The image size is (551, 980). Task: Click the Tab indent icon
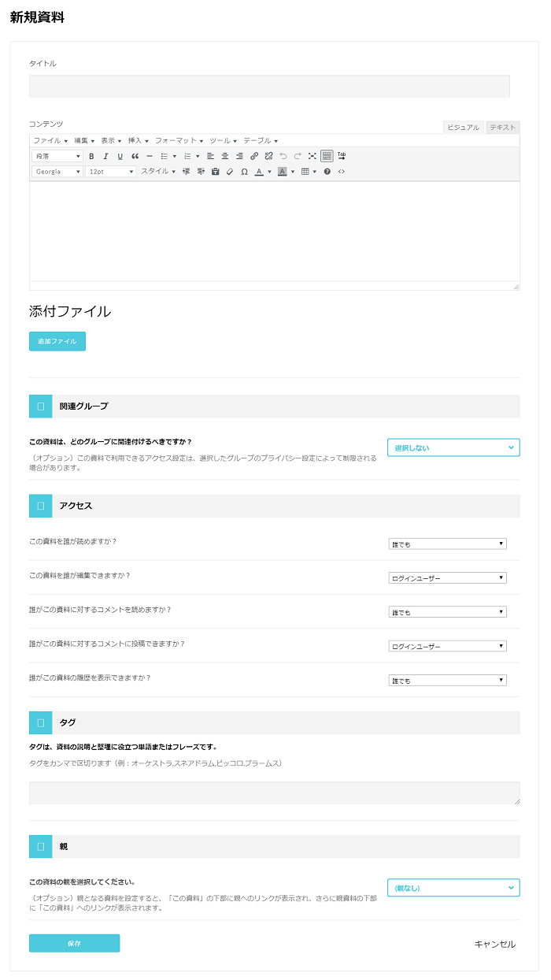(342, 156)
